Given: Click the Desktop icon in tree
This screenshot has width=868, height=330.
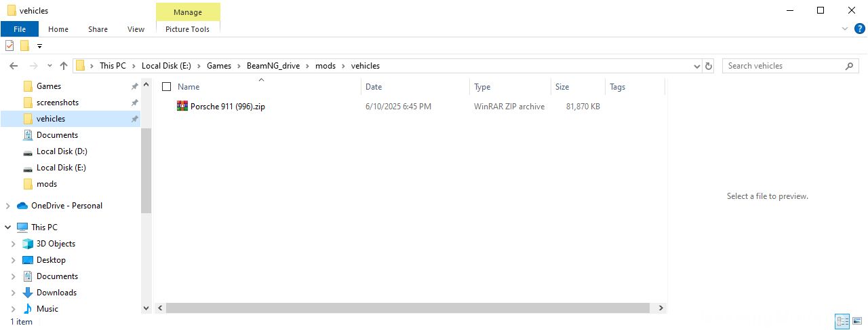Looking at the screenshot, I should 28,260.
